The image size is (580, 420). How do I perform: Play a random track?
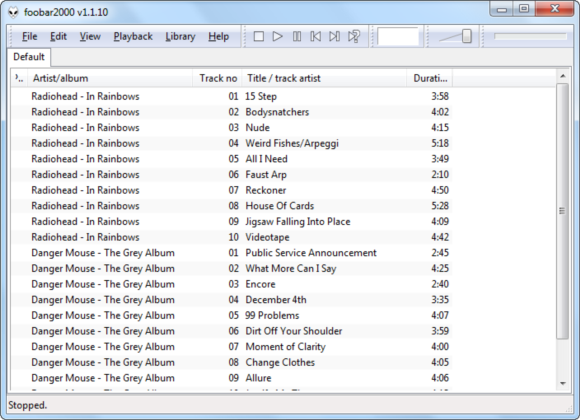354,36
